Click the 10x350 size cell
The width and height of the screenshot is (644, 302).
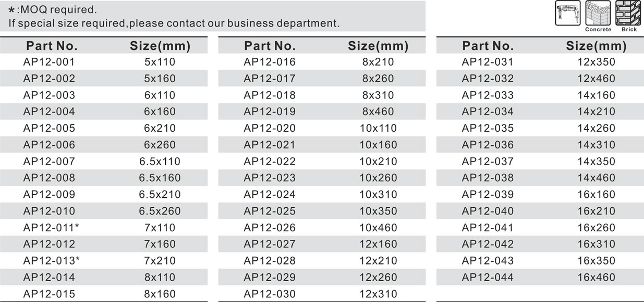[378, 211]
